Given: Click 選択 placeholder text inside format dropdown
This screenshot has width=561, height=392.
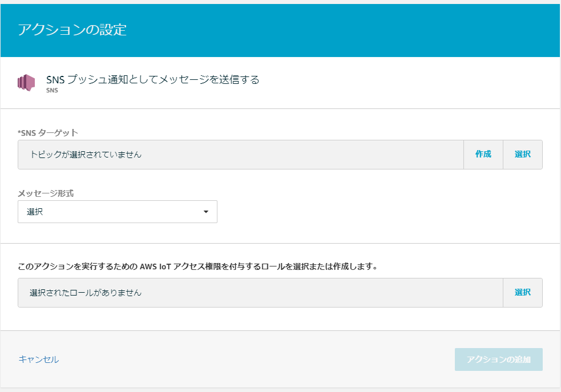Looking at the screenshot, I should tap(35, 212).
